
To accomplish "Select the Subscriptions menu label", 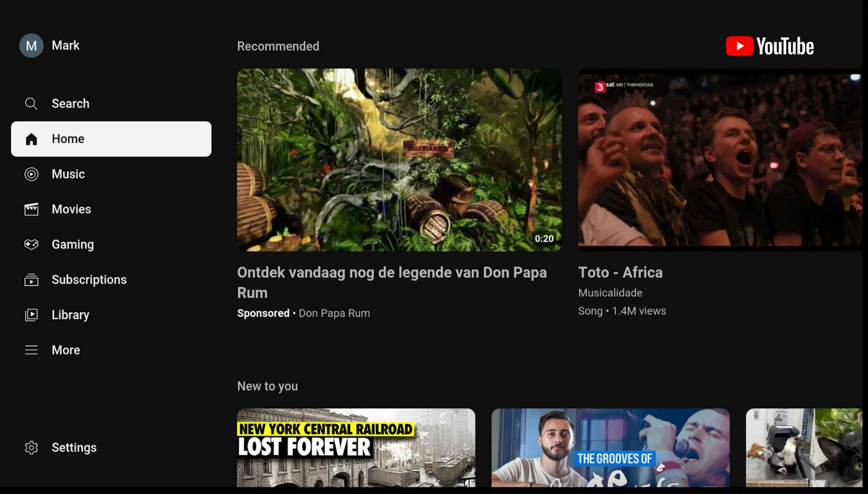I will tap(89, 280).
